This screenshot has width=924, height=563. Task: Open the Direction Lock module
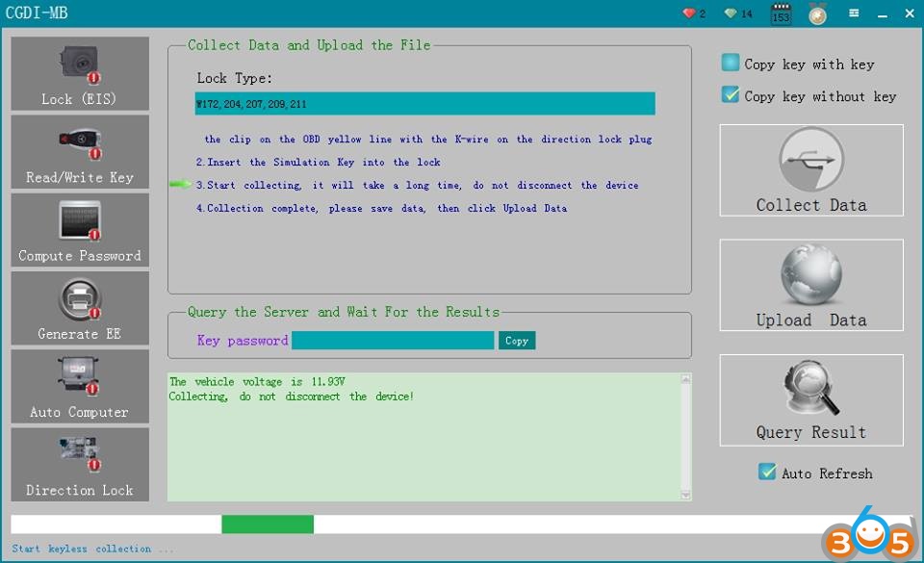[80, 464]
